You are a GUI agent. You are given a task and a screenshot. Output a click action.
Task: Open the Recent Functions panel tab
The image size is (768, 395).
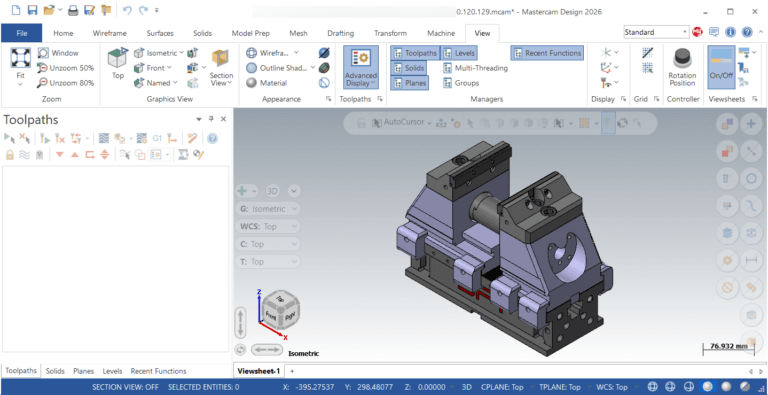[158, 371]
